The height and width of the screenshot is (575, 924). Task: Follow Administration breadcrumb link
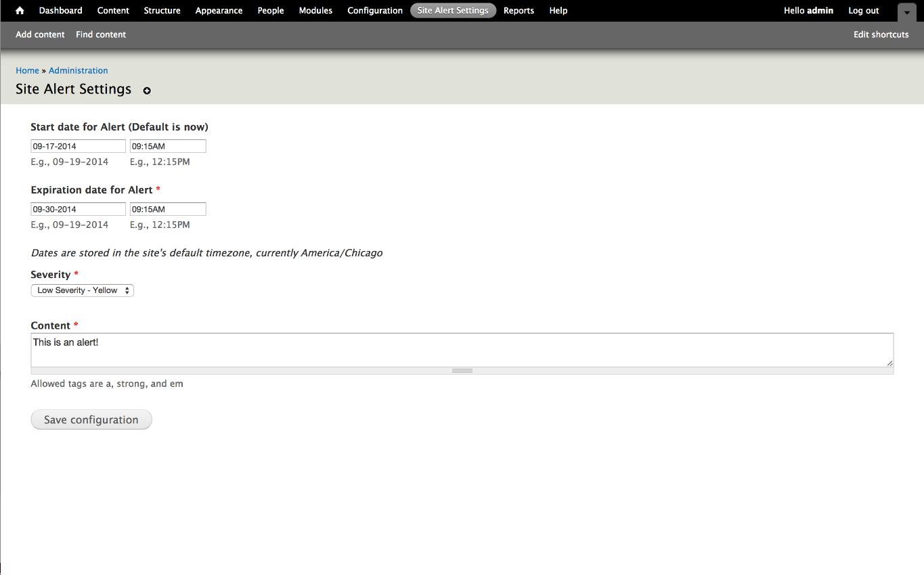tap(78, 70)
